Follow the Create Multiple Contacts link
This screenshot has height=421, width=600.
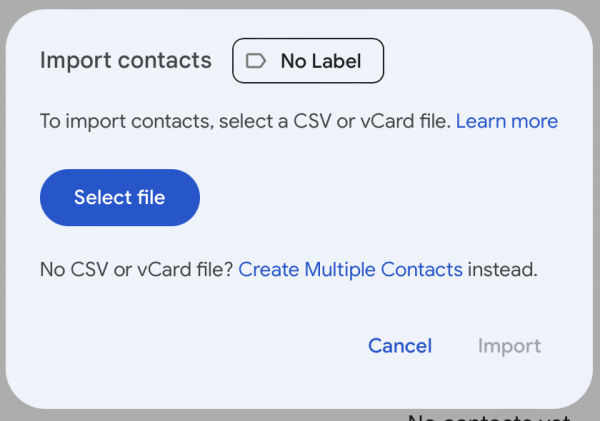(351, 269)
